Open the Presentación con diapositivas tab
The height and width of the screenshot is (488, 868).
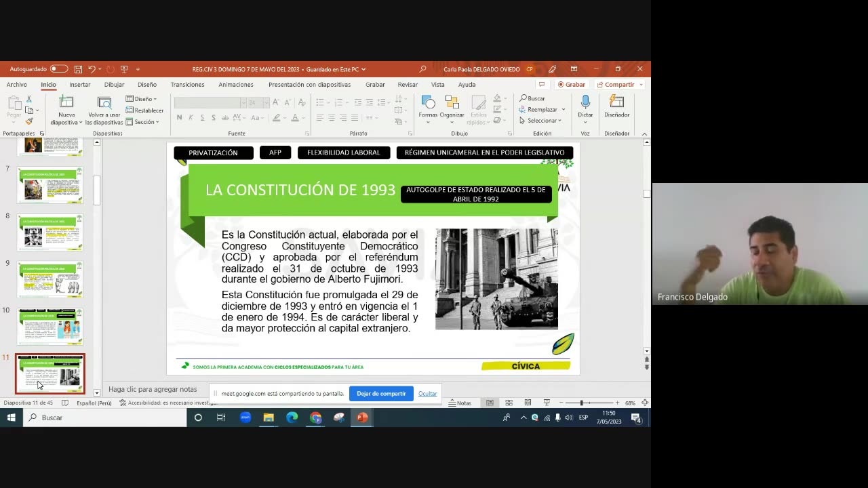point(309,85)
